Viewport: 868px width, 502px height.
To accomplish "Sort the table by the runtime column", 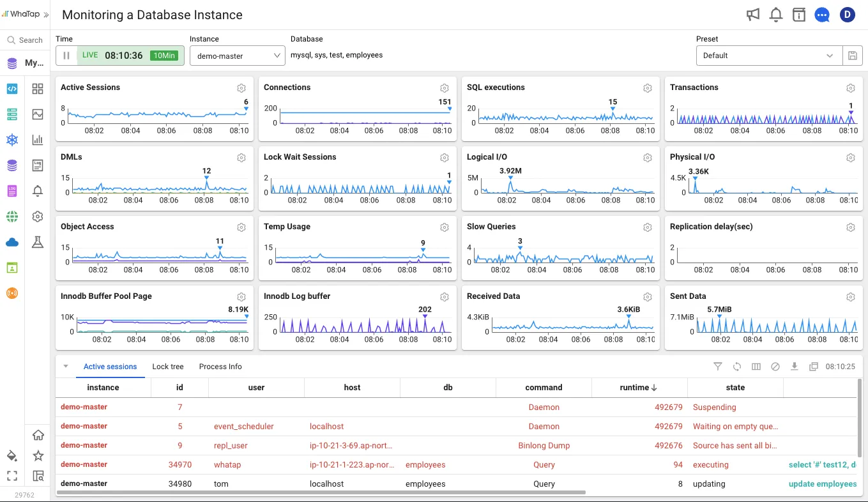I will (639, 387).
